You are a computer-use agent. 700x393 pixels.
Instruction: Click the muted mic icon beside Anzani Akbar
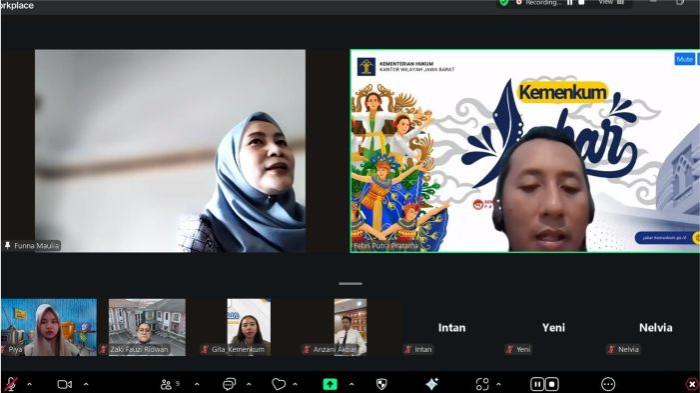(307, 349)
